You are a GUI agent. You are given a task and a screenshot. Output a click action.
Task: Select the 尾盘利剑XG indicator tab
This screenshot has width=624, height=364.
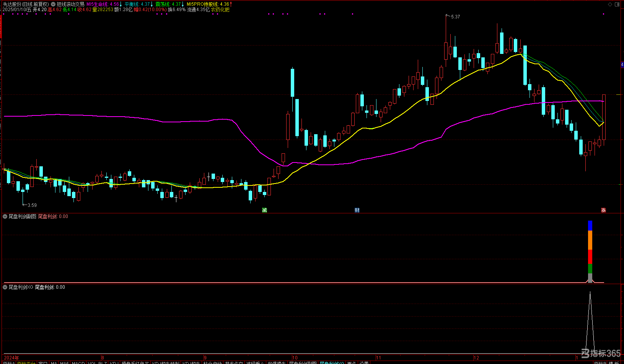point(332,363)
